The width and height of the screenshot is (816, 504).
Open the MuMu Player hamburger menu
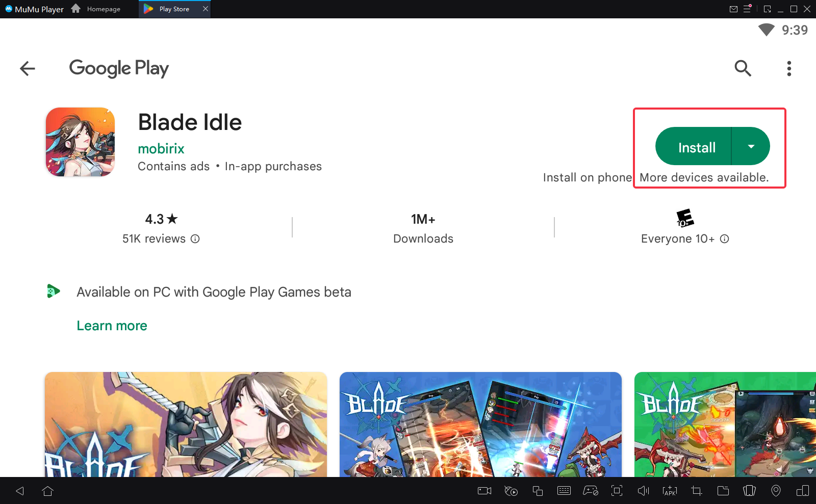click(747, 9)
